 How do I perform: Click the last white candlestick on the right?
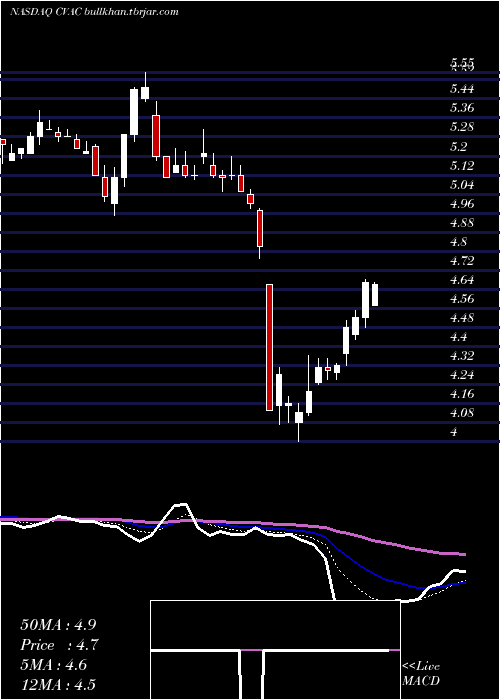pos(375,295)
